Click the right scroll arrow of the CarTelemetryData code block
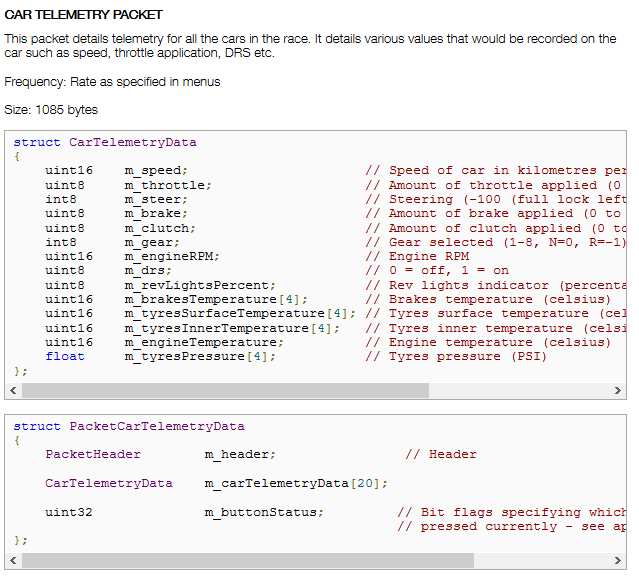The image size is (639, 581). [617, 390]
